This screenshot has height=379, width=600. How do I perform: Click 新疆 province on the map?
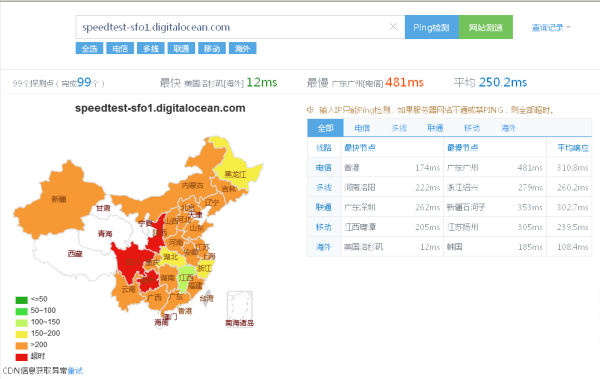pos(59,199)
